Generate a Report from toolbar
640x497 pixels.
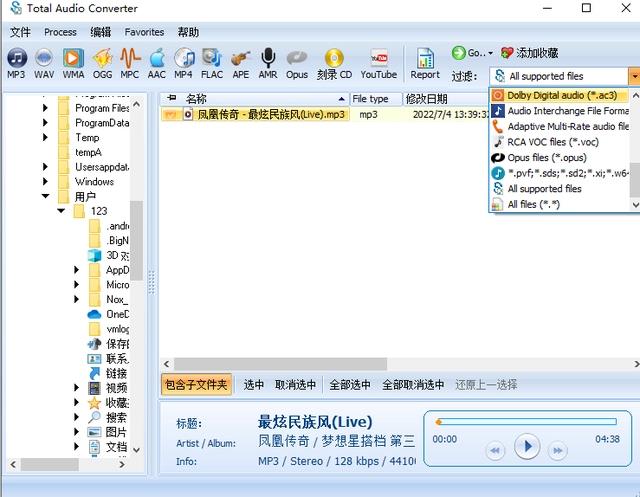point(425,63)
